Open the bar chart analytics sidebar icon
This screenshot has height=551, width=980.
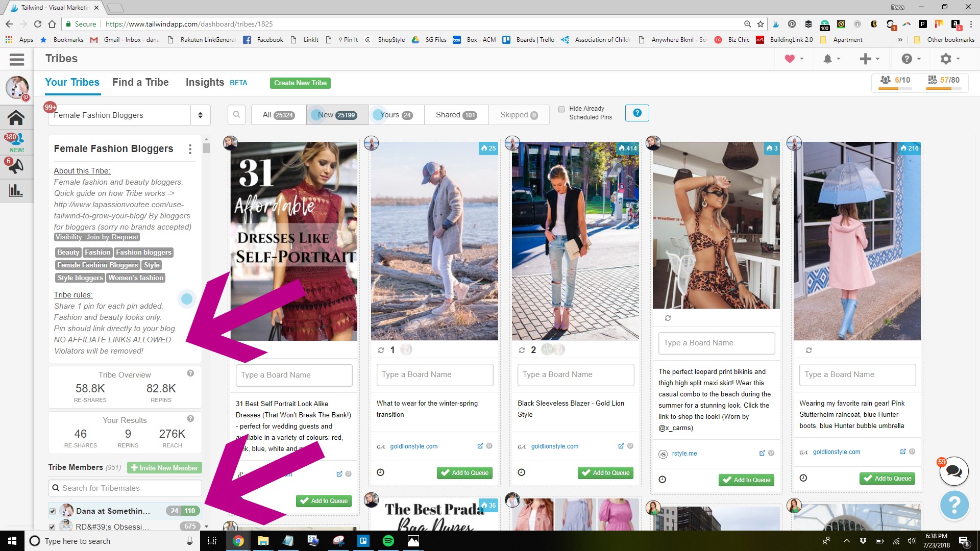[x=16, y=190]
